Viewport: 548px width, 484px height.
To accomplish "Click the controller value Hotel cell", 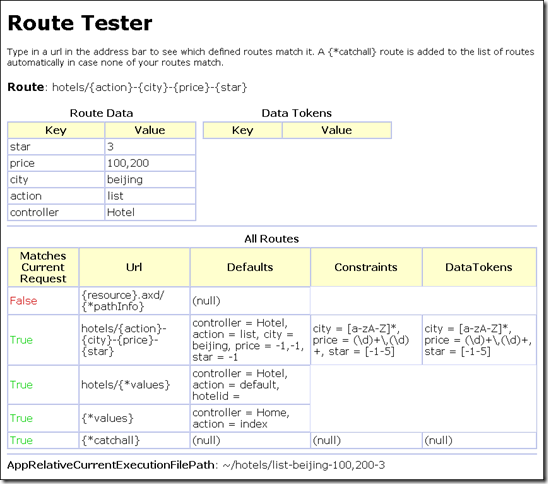I will pyautogui.click(x=150, y=212).
